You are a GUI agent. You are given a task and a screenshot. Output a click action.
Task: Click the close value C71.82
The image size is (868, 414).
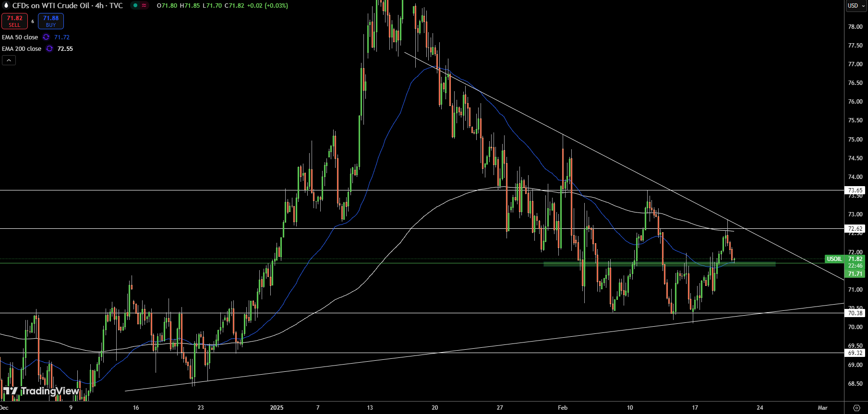[x=234, y=6]
